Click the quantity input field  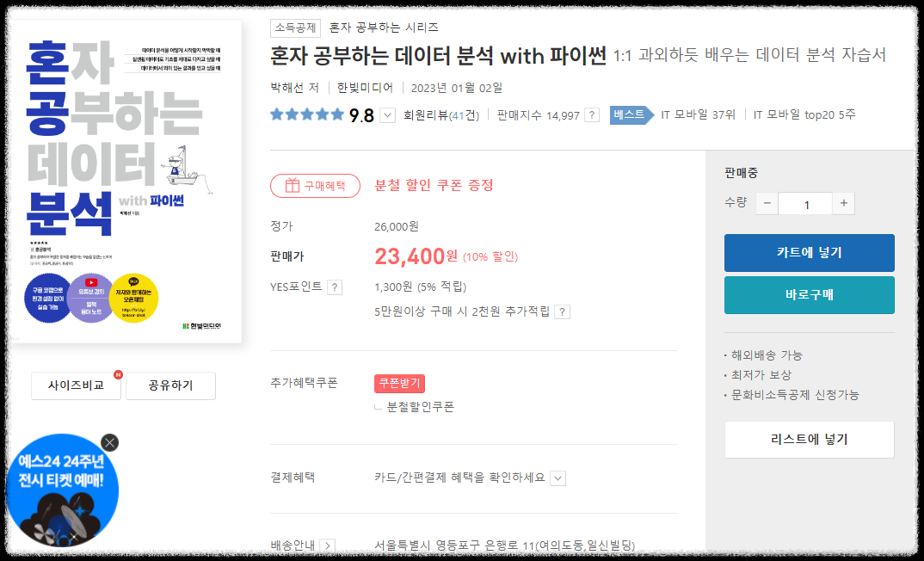point(805,204)
